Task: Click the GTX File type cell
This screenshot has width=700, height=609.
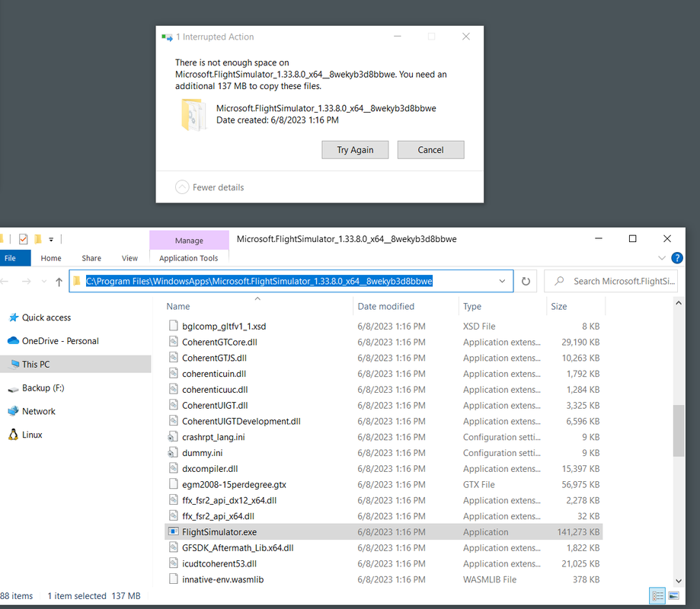Action: [478, 484]
